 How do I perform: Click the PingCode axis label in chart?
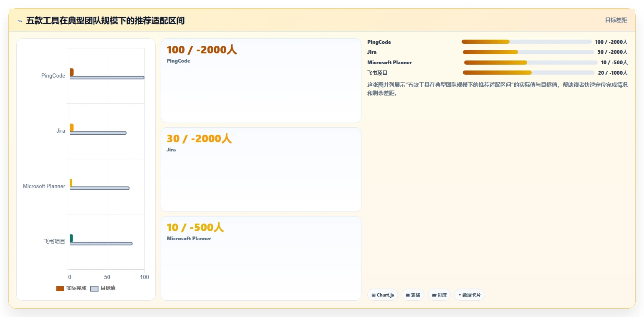point(53,75)
